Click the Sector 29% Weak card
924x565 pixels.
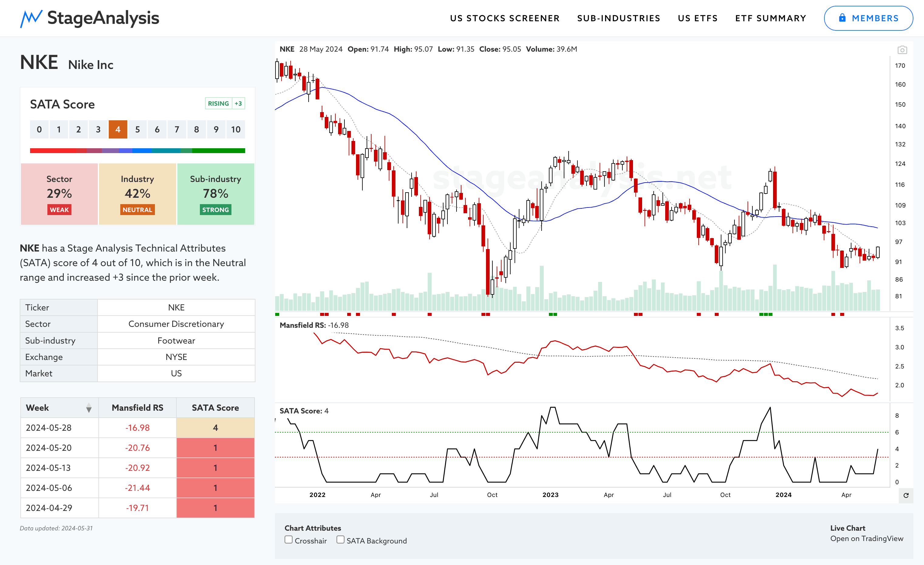point(59,194)
